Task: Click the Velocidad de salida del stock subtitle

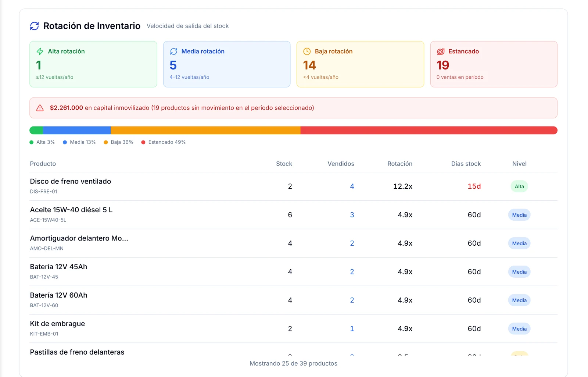Action: pyautogui.click(x=187, y=26)
